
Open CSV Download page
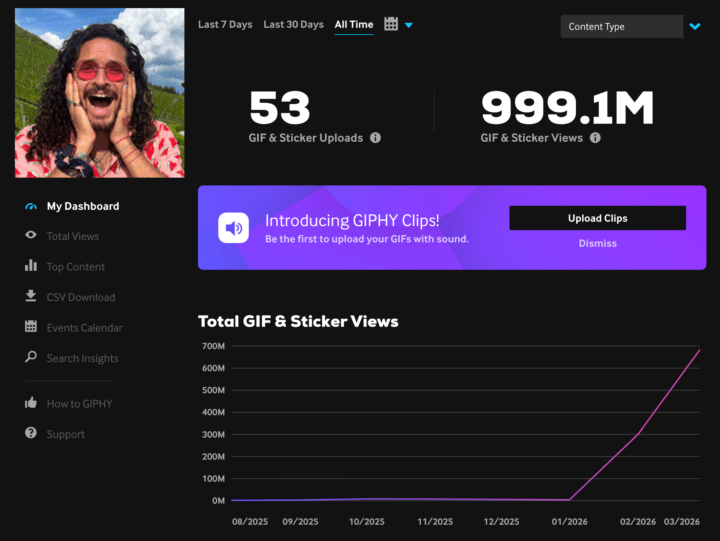(x=81, y=297)
